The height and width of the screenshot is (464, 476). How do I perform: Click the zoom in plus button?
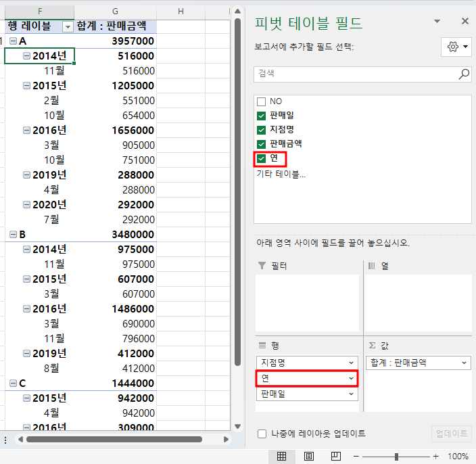pos(436,456)
